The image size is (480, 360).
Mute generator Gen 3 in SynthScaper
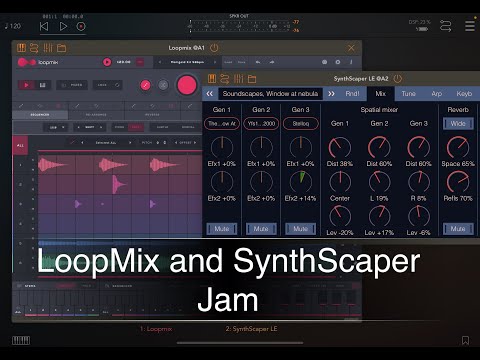[301, 229]
